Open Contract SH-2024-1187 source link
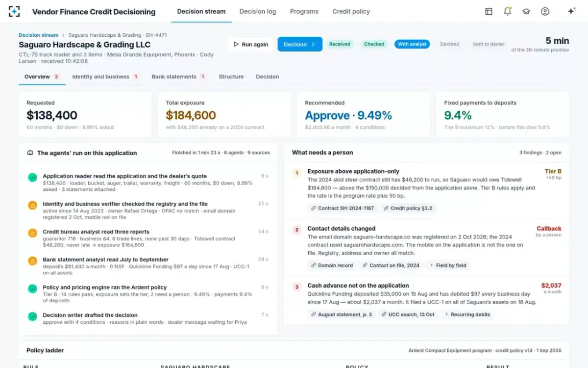The height and width of the screenshot is (368, 588). 343,208
